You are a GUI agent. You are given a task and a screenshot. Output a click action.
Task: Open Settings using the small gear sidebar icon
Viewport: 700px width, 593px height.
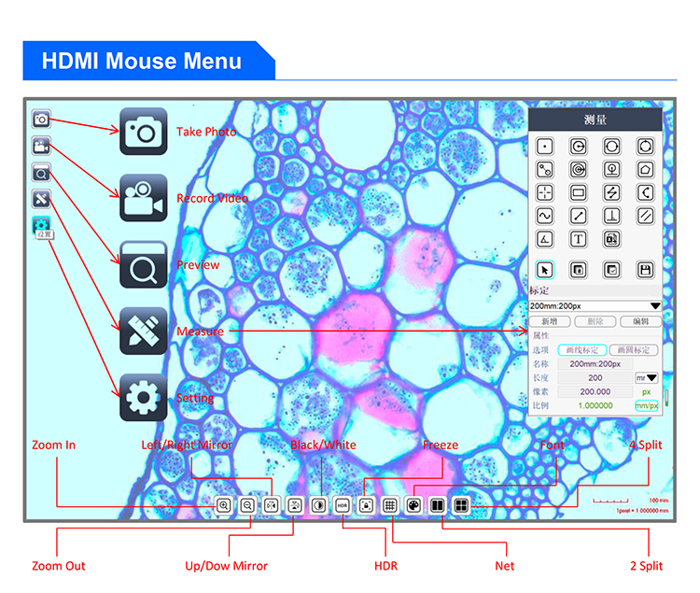pos(41,225)
